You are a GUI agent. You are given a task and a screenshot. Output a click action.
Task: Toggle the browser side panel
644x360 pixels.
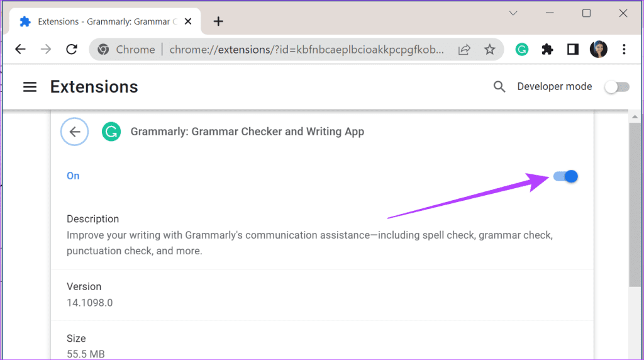coord(572,49)
